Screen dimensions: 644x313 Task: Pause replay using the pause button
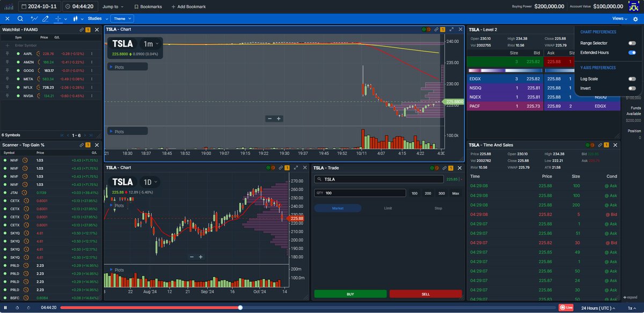pyautogui.click(x=6, y=308)
